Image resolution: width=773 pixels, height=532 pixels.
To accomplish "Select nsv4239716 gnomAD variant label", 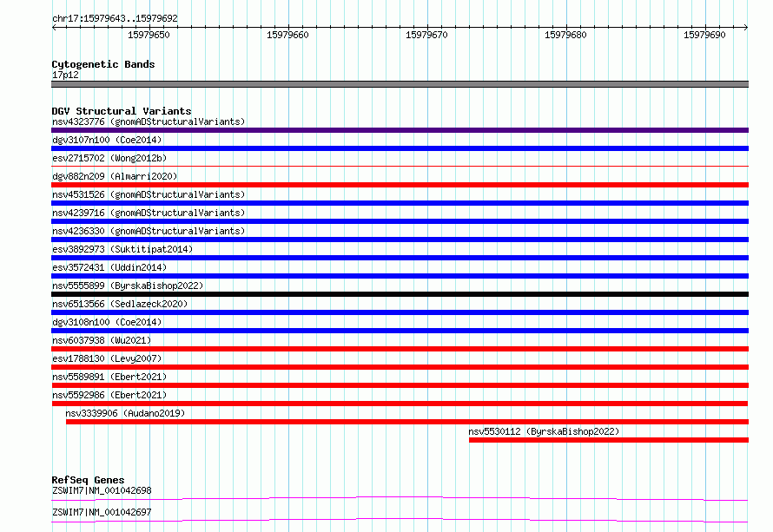I will pos(149,213).
